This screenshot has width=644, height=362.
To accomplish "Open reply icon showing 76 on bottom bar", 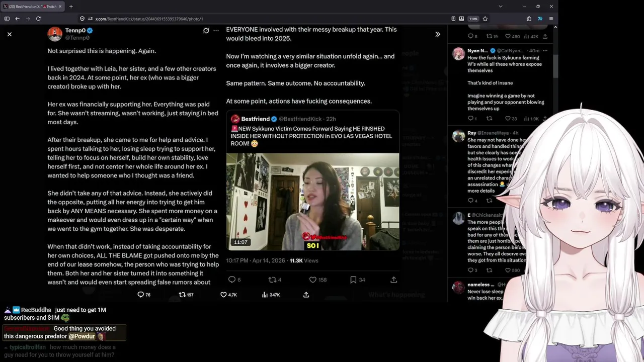I will (x=144, y=295).
